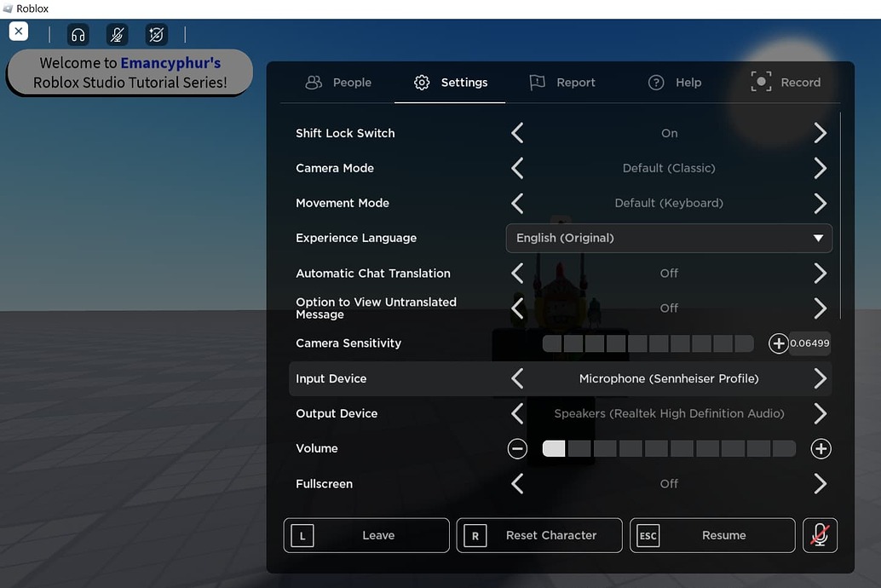The image size is (881, 588).
Task: Unmute the microphone icon in top toolbar
Action: (117, 34)
